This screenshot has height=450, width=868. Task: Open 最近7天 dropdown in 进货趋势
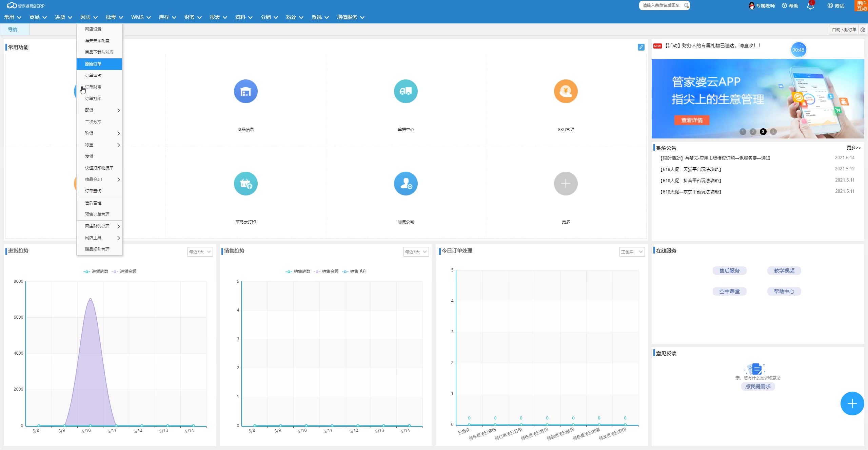tap(200, 251)
